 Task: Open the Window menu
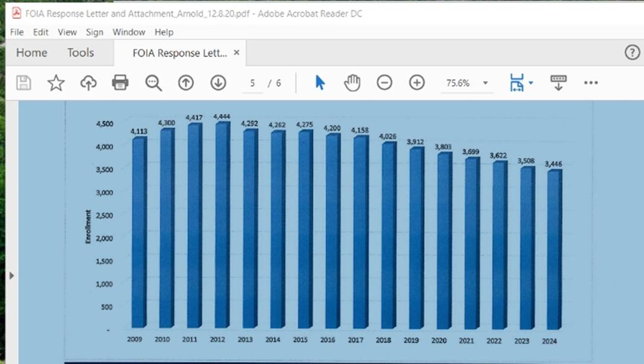pyautogui.click(x=129, y=32)
